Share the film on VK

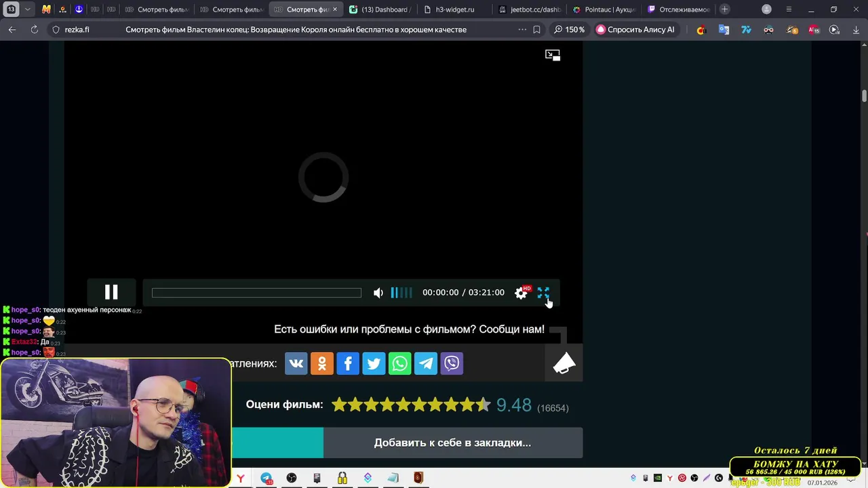296,363
